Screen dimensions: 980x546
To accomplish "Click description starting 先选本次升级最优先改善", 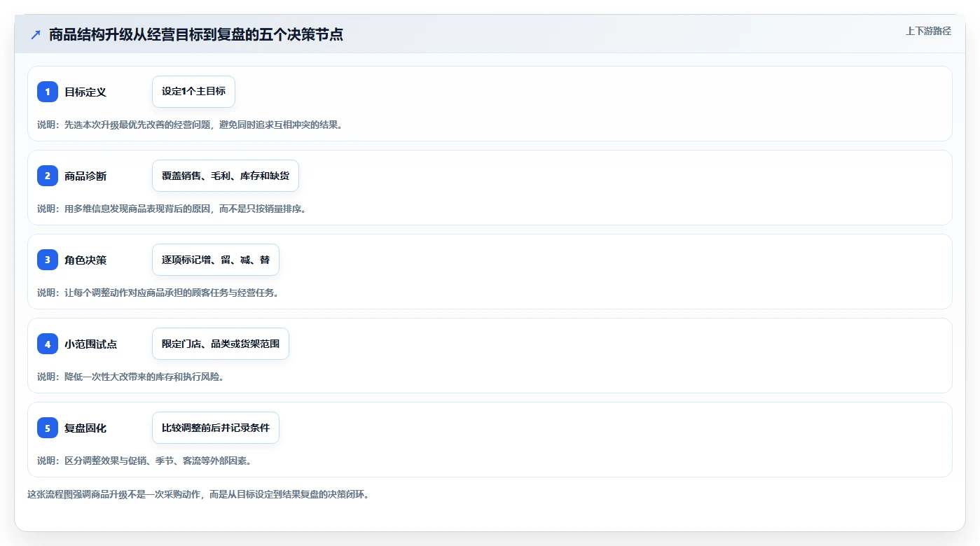I will pyautogui.click(x=190, y=125).
